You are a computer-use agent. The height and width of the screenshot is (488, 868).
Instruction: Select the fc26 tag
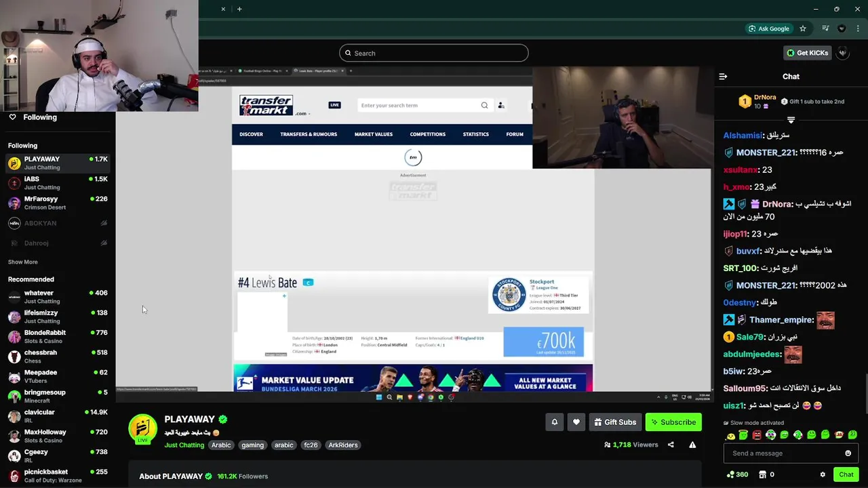pos(311,445)
